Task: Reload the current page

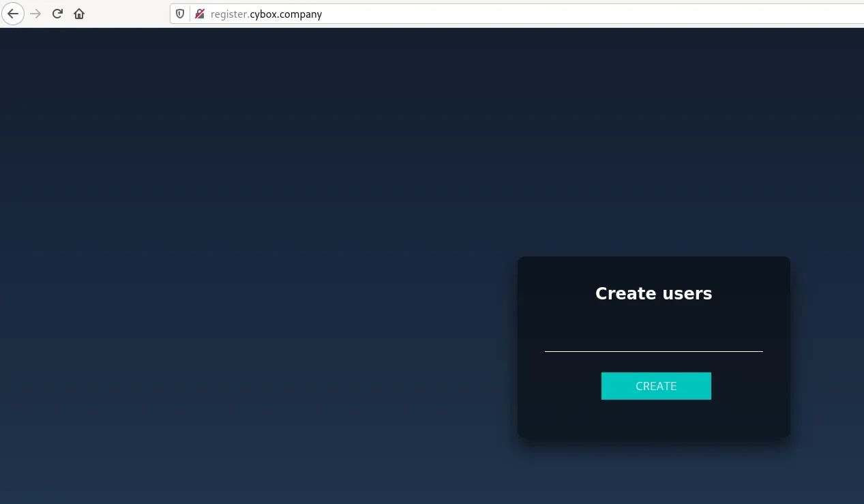Action: point(57,14)
